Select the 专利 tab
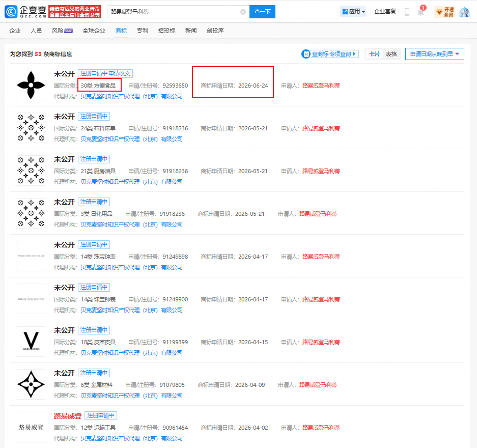The height and width of the screenshot is (448, 477). (x=143, y=31)
